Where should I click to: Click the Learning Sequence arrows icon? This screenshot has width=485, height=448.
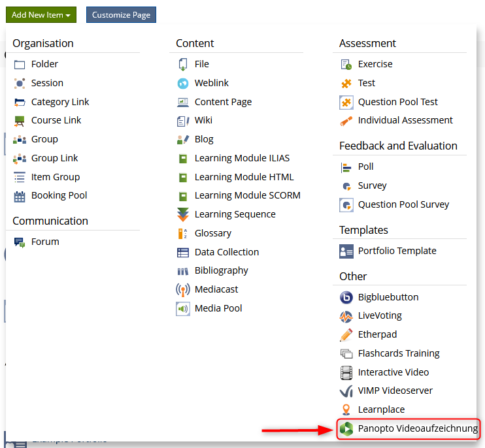tap(183, 215)
